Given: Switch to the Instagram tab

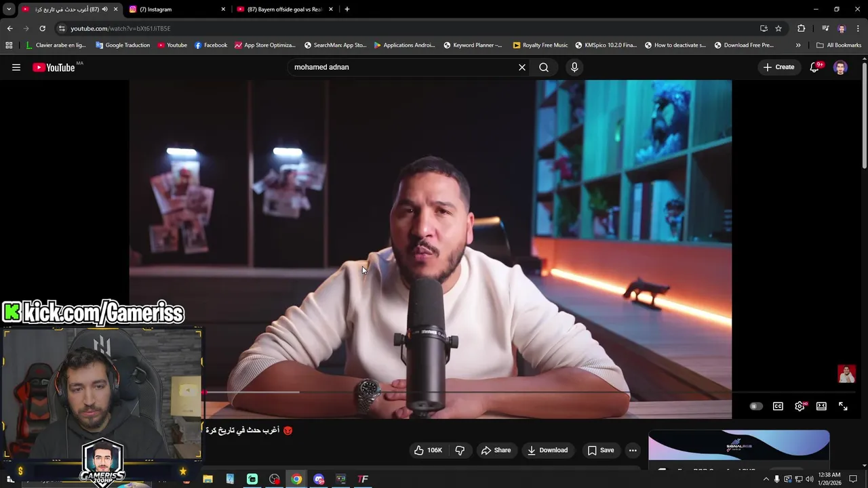Looking at the screenshot, I should tap(176, 9).
